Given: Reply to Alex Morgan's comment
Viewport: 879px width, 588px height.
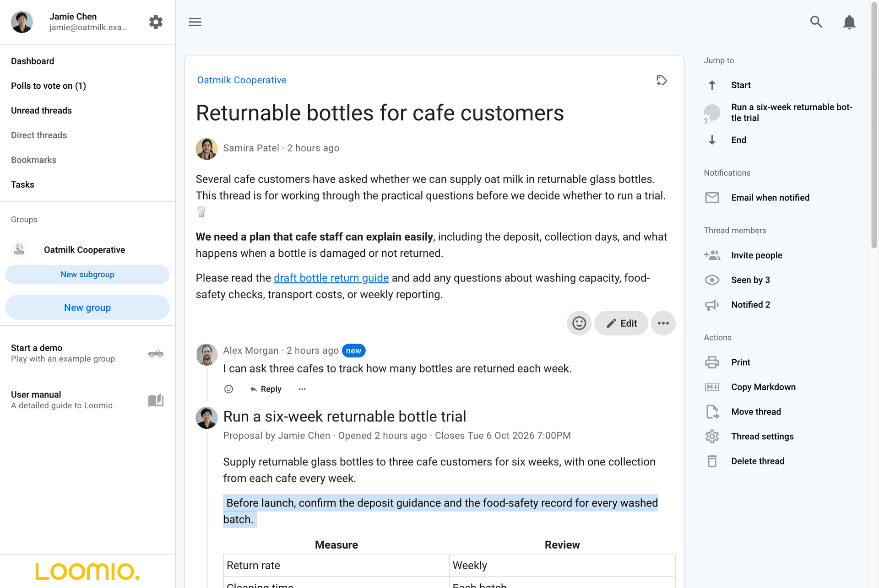Looking at the screenshot, I should click(x=266, y=389).
